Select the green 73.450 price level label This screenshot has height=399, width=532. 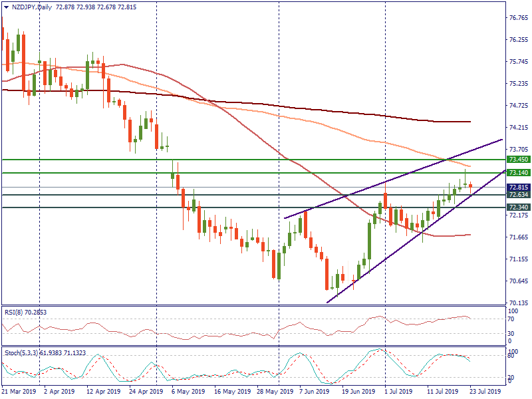pyautogui.click(x=517, y=160)
